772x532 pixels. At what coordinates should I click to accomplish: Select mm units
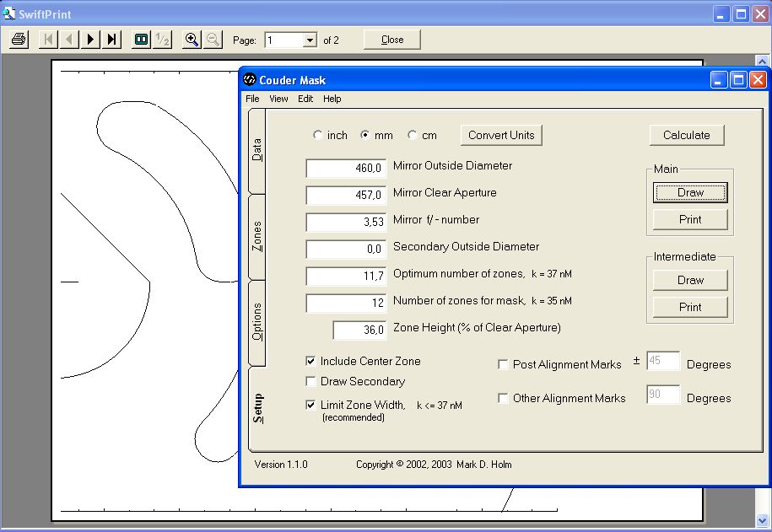click(364, 134)
